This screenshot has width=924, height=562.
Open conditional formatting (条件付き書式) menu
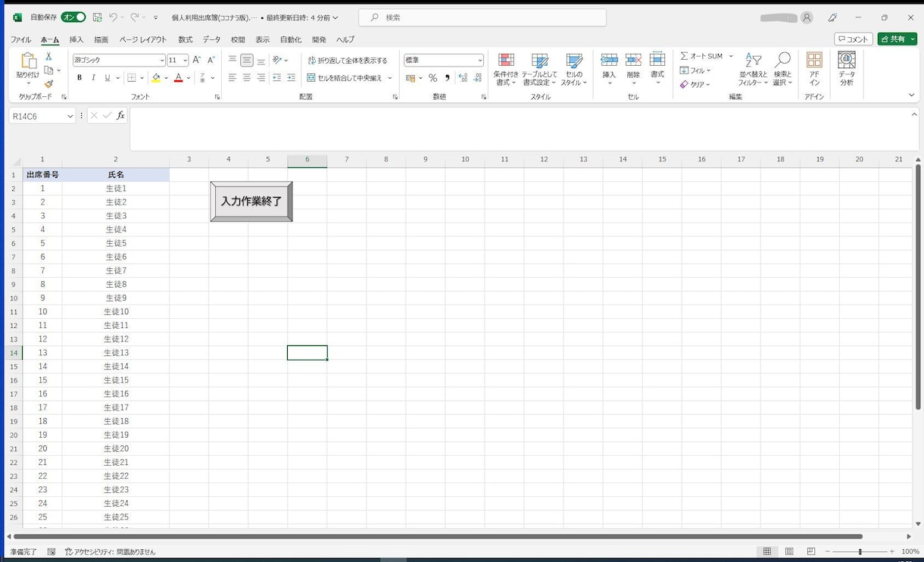[506, 69]
